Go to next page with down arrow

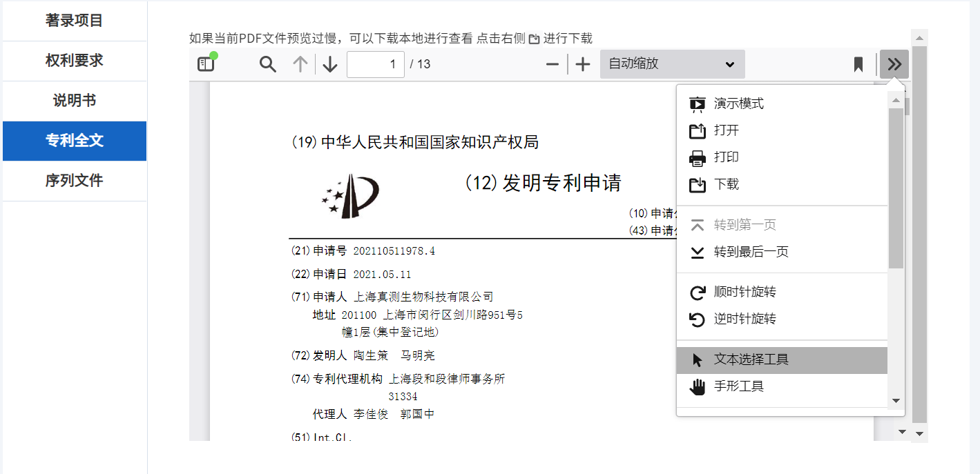[x=330, y=64]
